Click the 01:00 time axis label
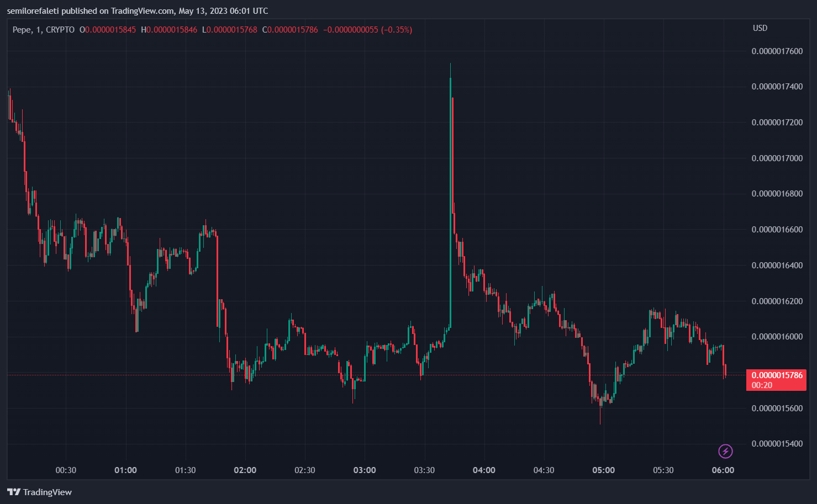 click(125, 470)
